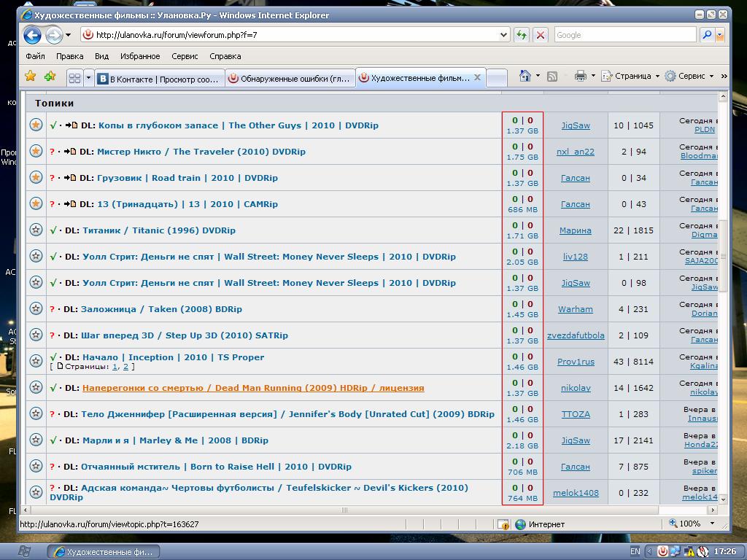Click star icon beside Marley & Me topic

36,440
